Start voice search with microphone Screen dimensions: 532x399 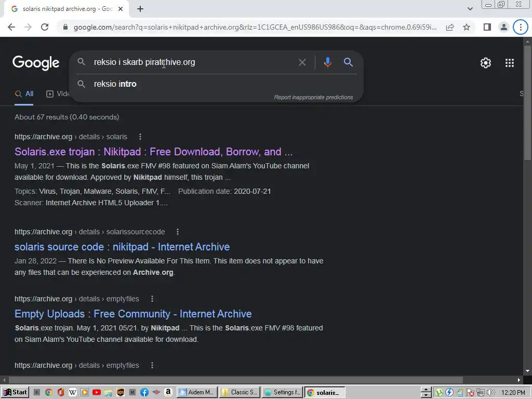(327, 62)
